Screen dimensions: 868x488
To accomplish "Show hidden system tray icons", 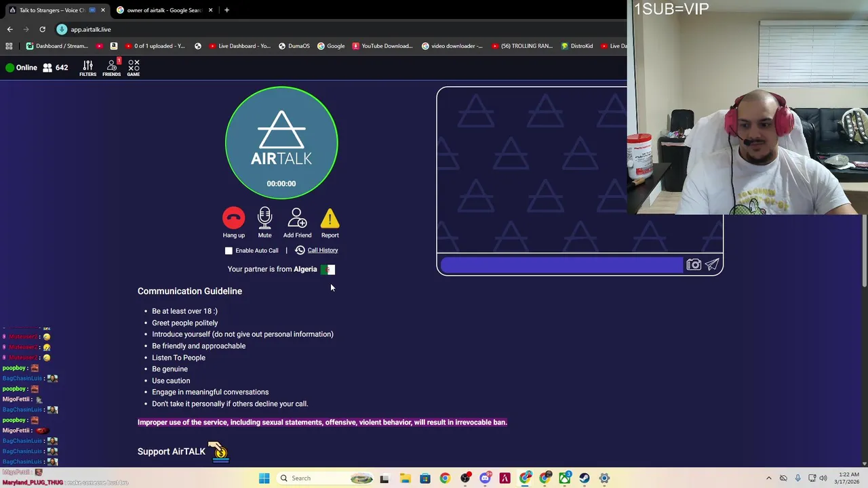I will point(768,479).
